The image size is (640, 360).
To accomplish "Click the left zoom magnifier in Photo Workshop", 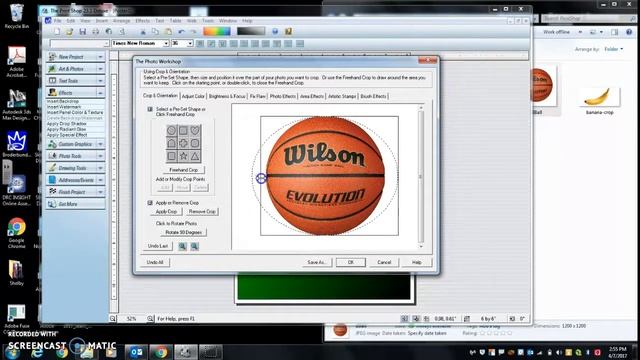I will [x=182, y=246].
